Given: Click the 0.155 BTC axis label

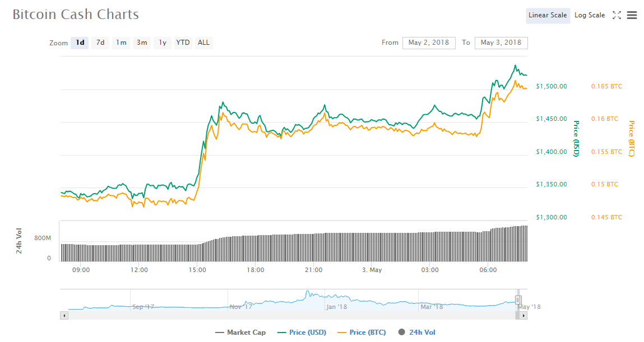Looking at the screenshot, I should point(606,152).
